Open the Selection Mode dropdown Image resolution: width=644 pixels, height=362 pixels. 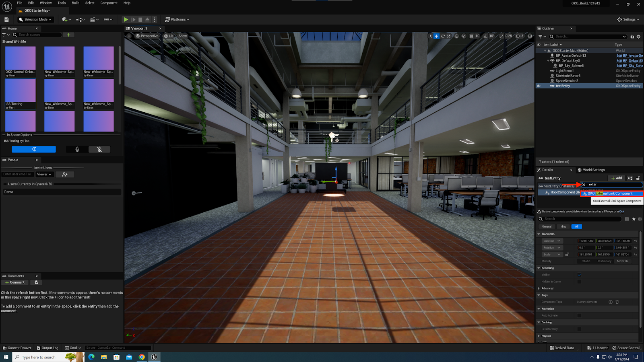point(35,19)
